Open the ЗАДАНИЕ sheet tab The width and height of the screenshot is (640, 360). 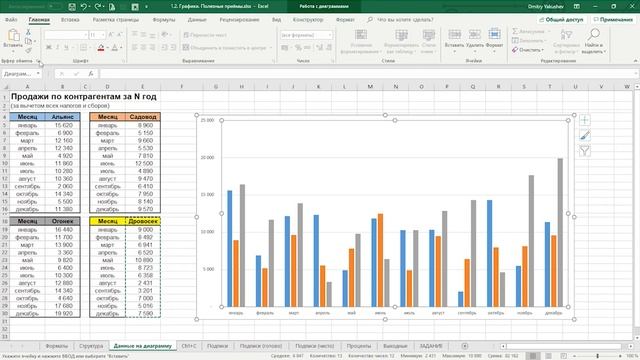pos(431,346)
